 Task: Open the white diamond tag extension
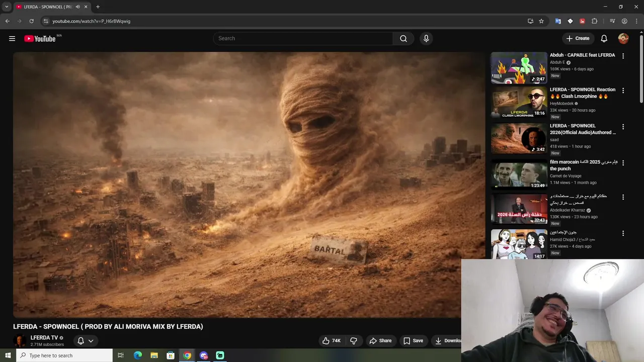coord(570,21)
